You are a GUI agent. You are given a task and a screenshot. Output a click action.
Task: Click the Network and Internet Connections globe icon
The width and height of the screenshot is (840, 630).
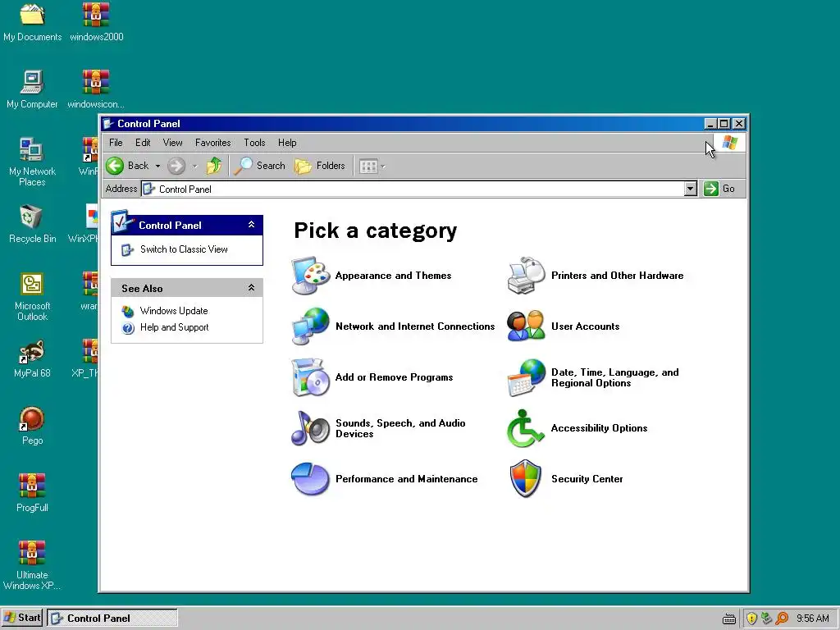(311, 326)
